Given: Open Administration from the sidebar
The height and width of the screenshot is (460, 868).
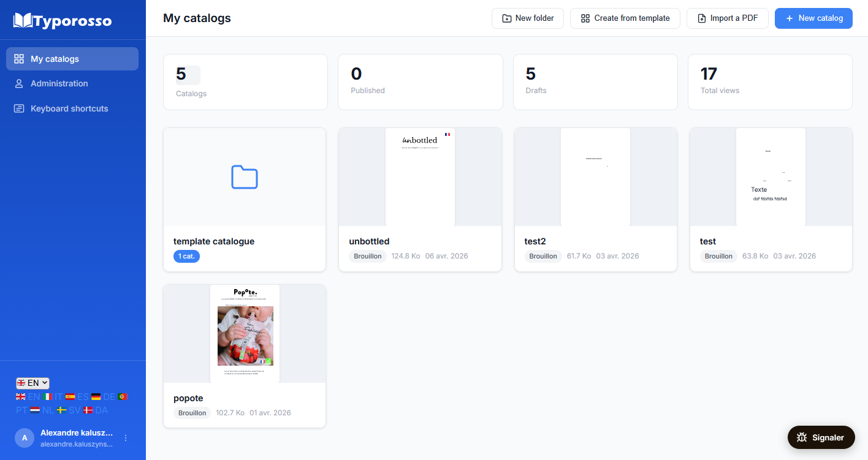Looking at the screenshot, I should [x=59, y=83].
